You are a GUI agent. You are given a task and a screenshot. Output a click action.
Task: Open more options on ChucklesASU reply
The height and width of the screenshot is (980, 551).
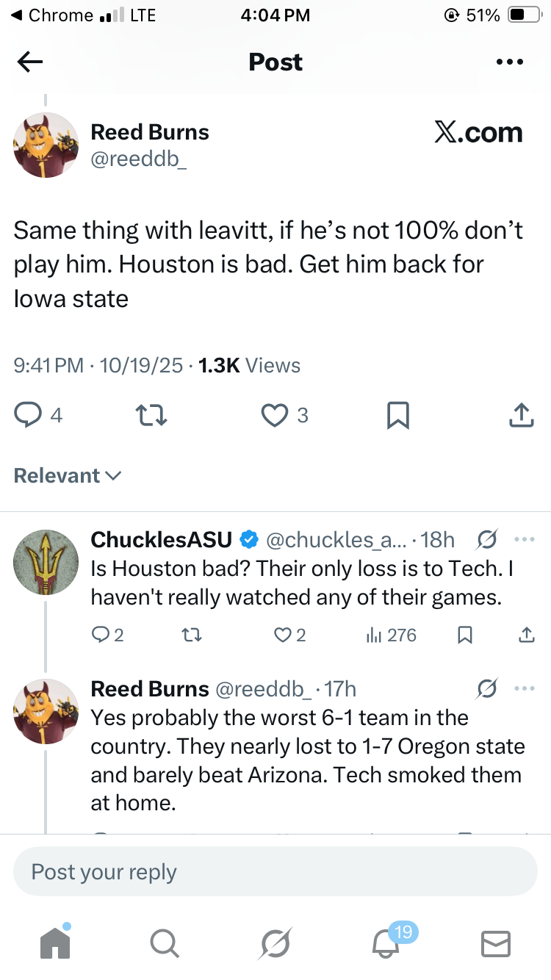tap(525, 540)
